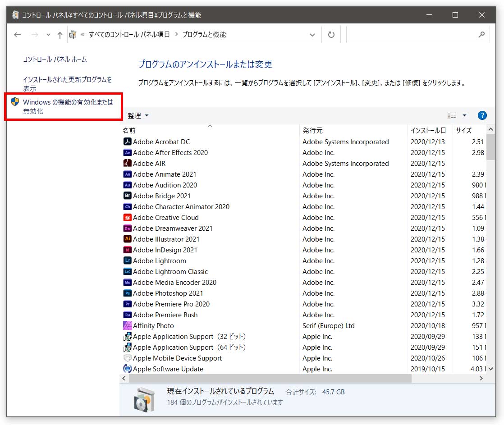The height and width of the screenshot is (425, 504).
Task: Expand the breadcrumb overflow chevron
Action: pos(82,34)
